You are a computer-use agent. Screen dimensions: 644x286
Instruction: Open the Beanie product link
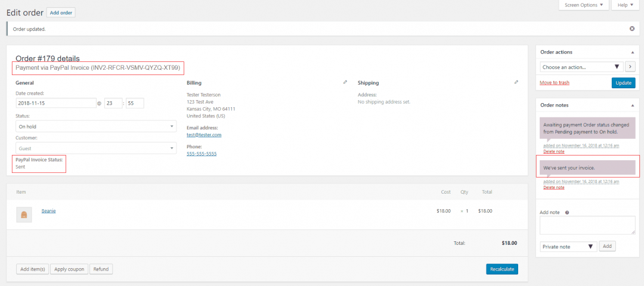(x=48, y=211)
